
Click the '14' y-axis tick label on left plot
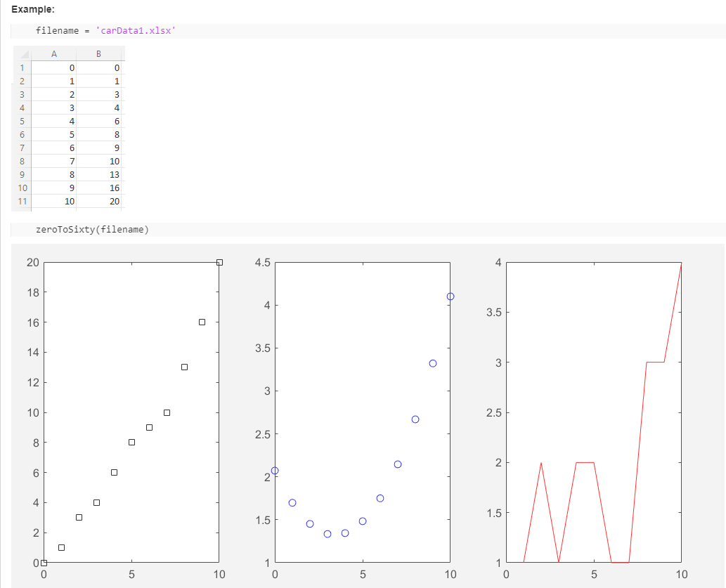(33, 353)
